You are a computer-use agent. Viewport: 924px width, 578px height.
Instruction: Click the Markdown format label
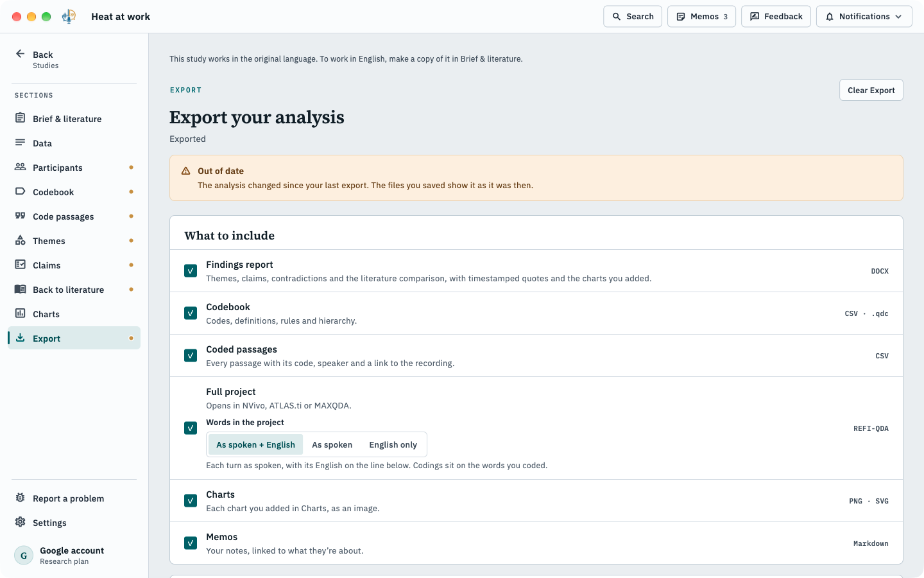pos(871,543)
